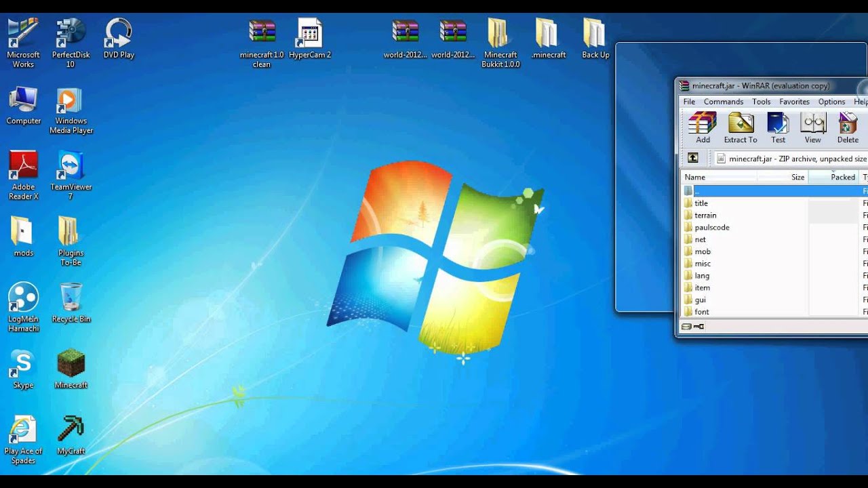
Task: Select the Minecraft grass block icon
Action: 71,369
